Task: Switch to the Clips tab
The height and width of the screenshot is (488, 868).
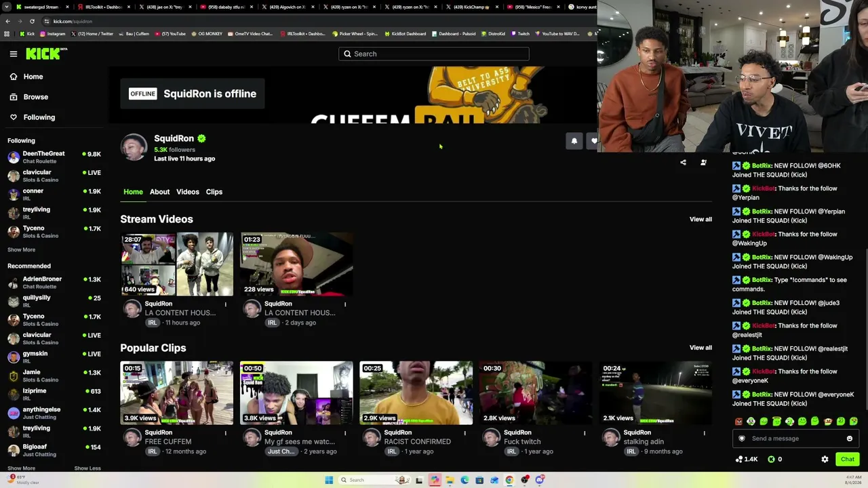Action: click(x=214, y=192)
